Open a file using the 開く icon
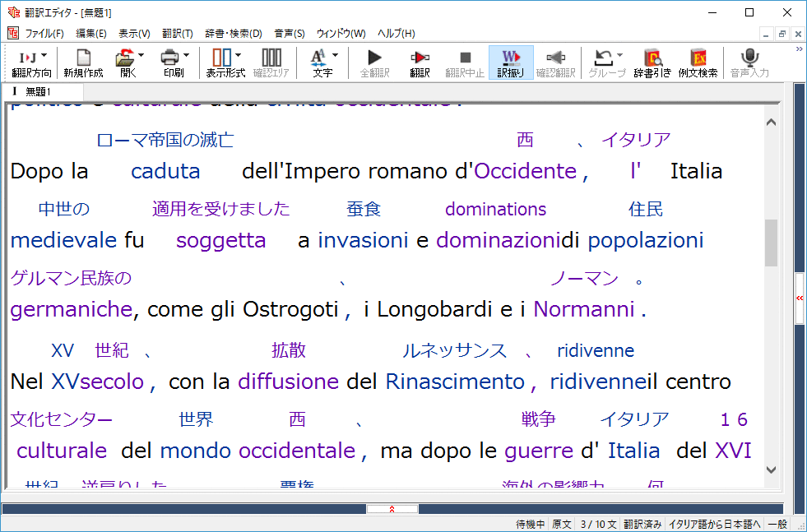Viewport: 807px width, 532px height. 128,62
